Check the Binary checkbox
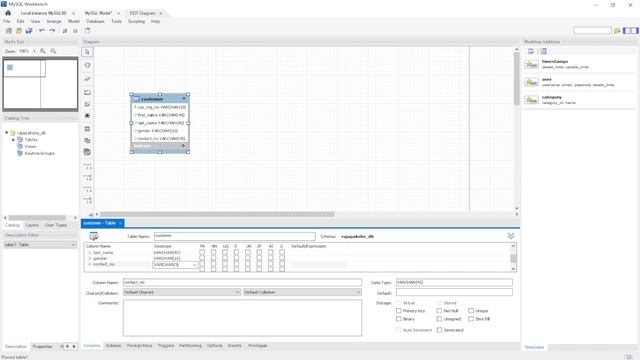Screen dimensions: 640x360 click(399, 319)
